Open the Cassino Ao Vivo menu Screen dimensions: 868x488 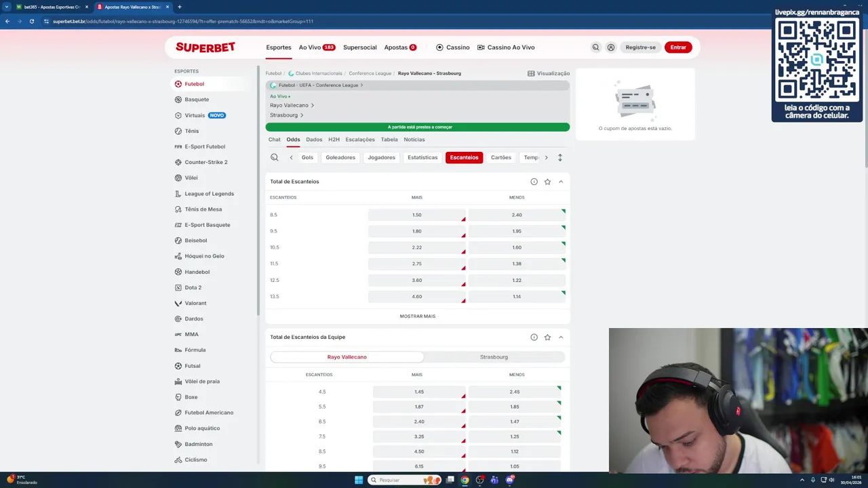click(x=506, y=47)
